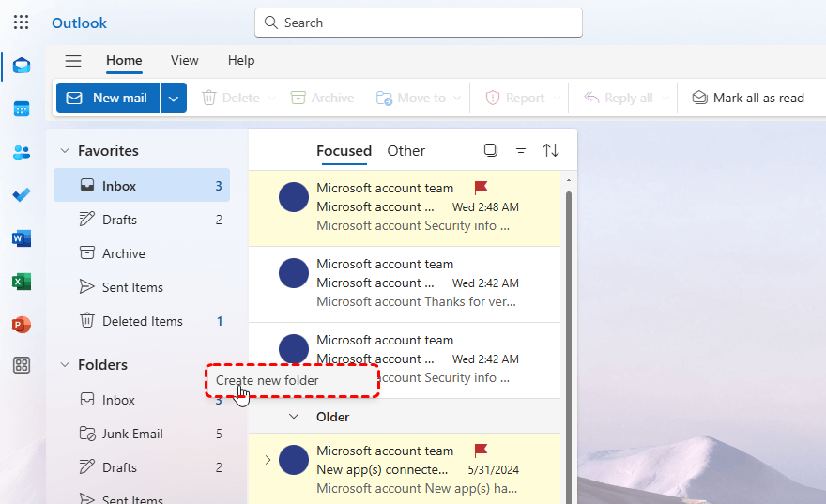Click Mark all as read

pyautogui.click(x=748, y=98)
